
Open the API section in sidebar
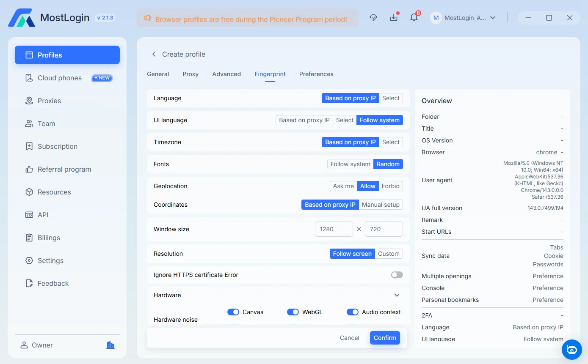click(x=42, y=215)
